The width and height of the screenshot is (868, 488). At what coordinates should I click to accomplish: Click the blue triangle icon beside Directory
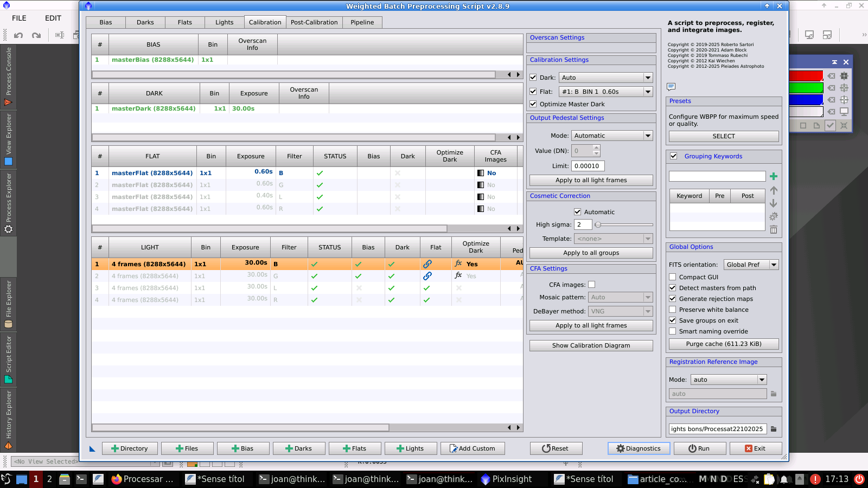(92, 448)
